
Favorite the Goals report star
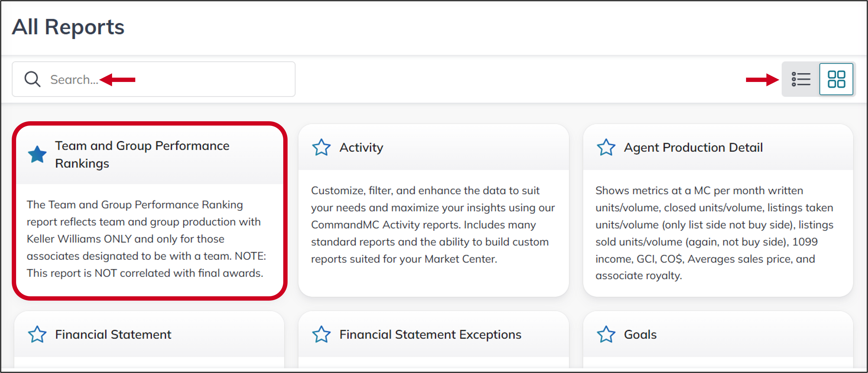[x=605, y=334]
